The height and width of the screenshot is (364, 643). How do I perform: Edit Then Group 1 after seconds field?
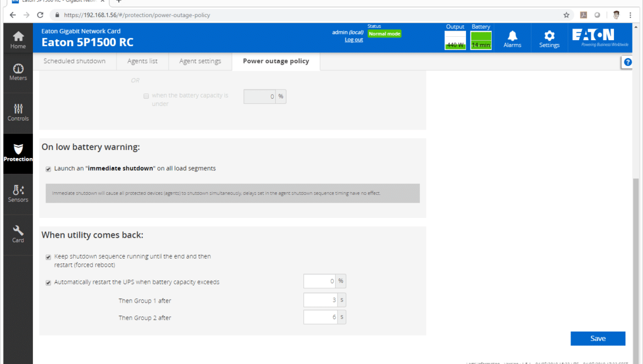tap(320, 300)
